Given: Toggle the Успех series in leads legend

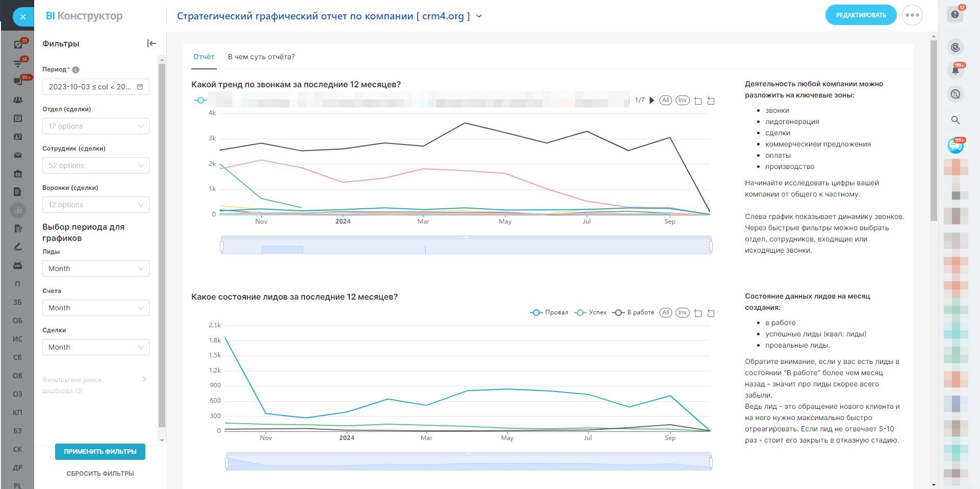Looking at the screenshot, I should (x=591, y=312).
